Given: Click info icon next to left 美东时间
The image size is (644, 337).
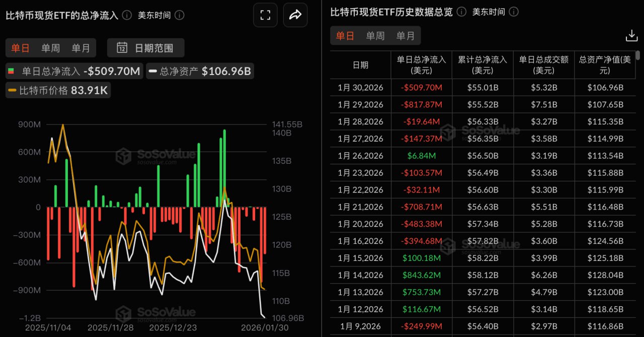Looking at the screenshot, I should pos(180,15).
